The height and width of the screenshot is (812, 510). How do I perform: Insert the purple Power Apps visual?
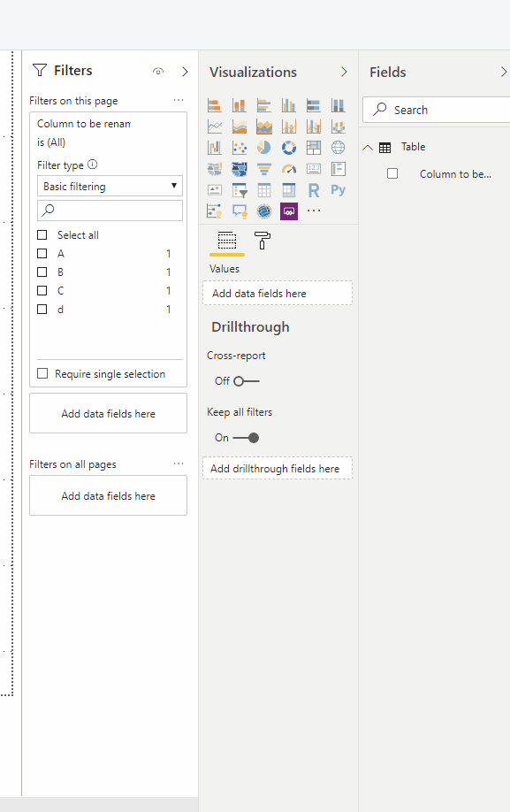tap(289, 211)
